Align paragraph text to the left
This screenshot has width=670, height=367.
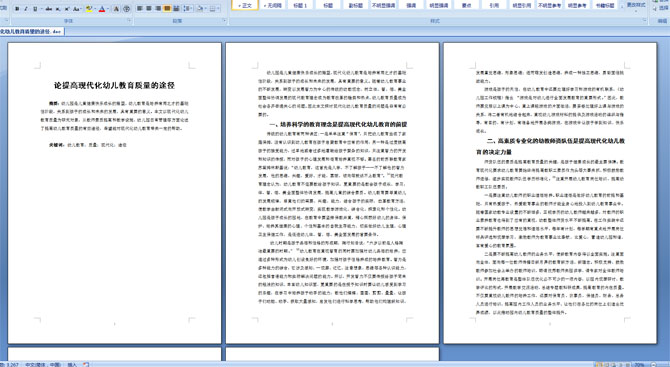(140, 9)
